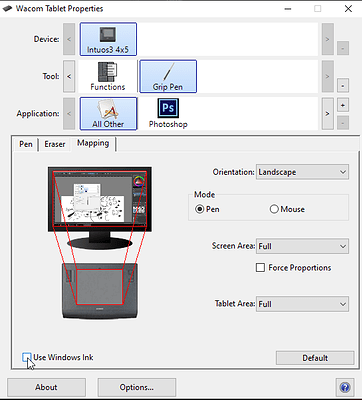Switch to the Pen tab
Screen dimensions: 362x400
[x=26, y=144]
